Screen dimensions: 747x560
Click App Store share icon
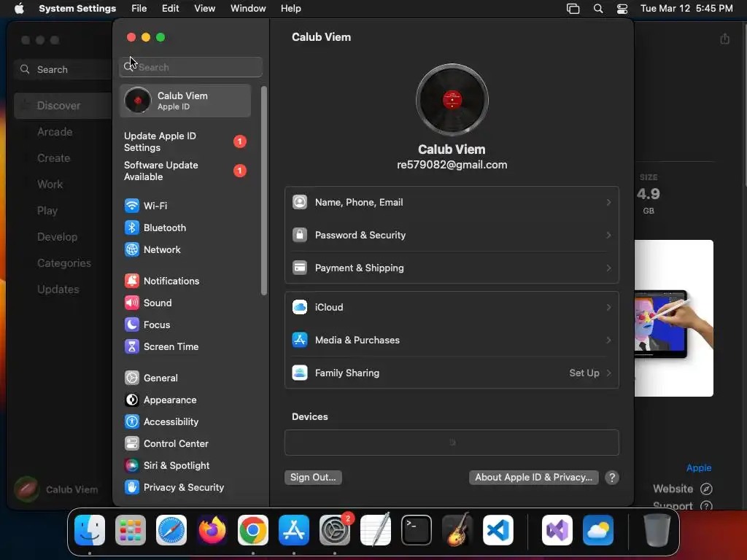tap(724, 39)
